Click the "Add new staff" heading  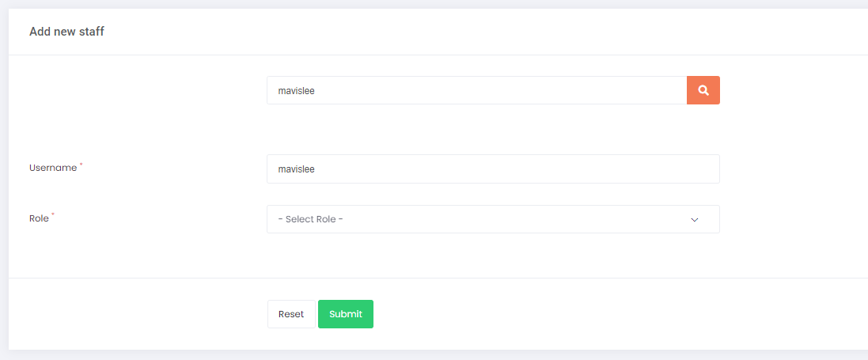[x=66, y=32]
